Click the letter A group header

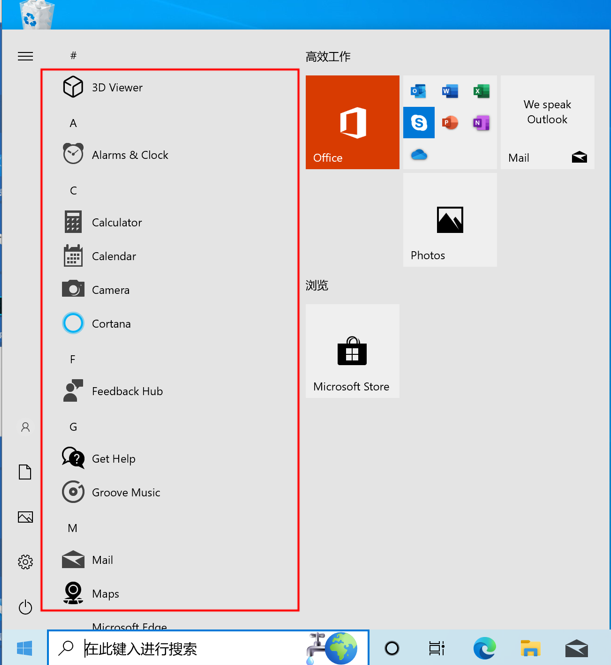[73, 123]
